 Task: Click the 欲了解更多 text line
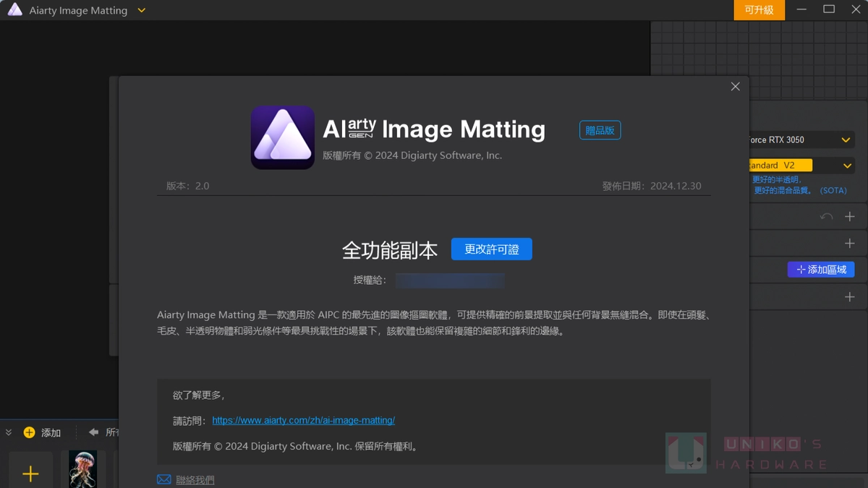(x=199, y=395)
